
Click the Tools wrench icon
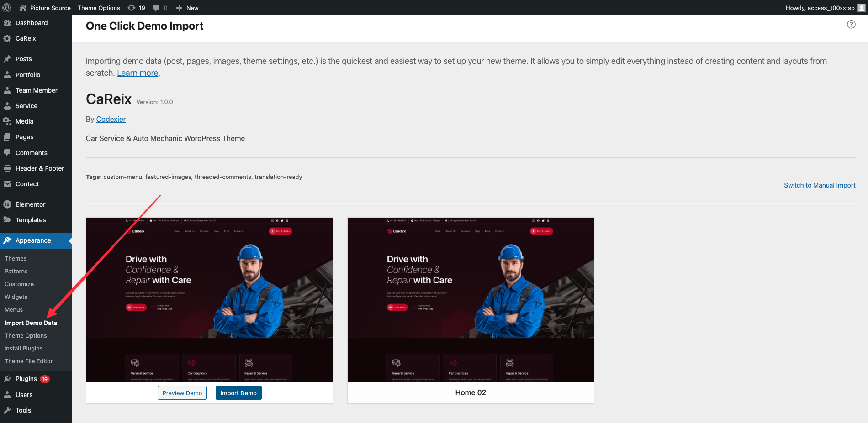7,410
